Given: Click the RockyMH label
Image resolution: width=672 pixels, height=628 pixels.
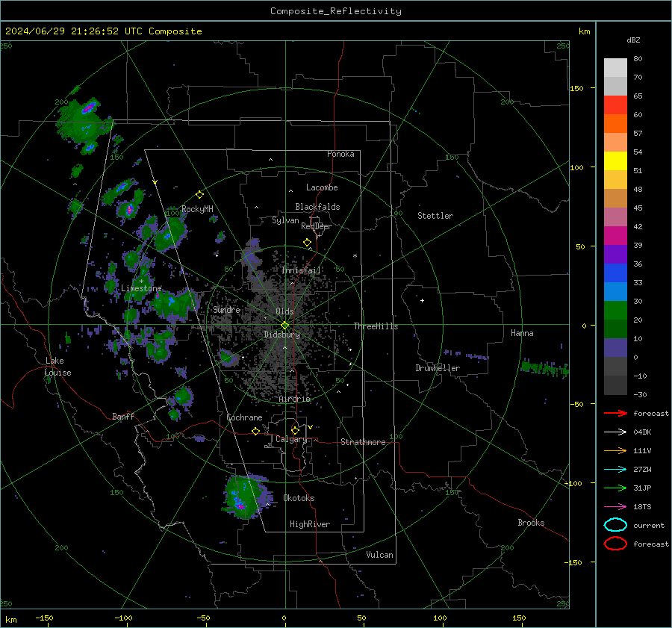Looking at the screenshot, I should [197, 209].
